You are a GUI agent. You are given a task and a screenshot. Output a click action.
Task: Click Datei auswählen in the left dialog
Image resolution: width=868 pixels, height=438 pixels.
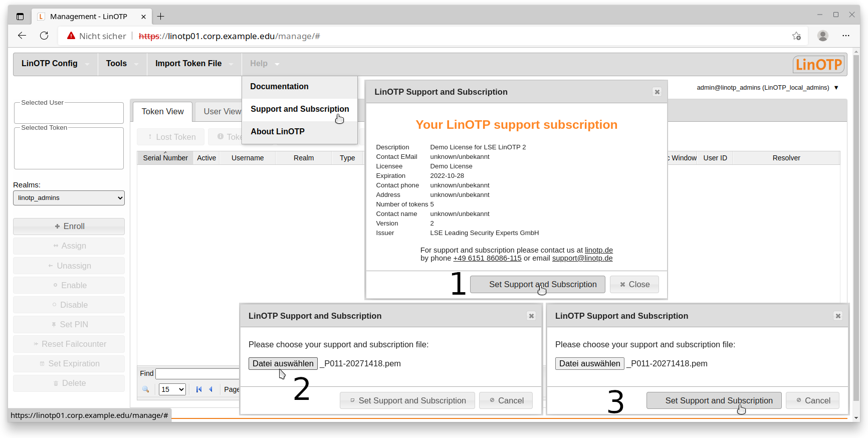point(283,364)
